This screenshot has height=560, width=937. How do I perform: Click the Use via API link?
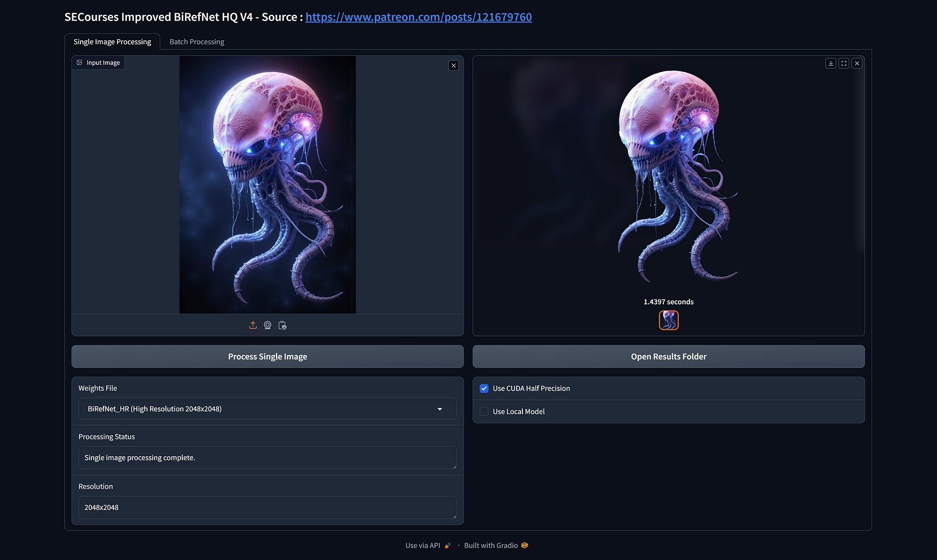pos(428,545)
